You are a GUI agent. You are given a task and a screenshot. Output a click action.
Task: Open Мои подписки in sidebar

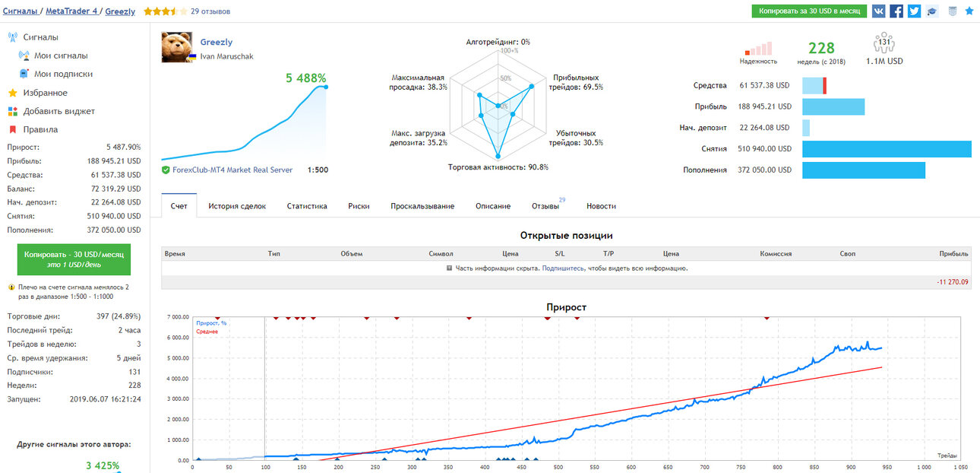click(64, 74)
